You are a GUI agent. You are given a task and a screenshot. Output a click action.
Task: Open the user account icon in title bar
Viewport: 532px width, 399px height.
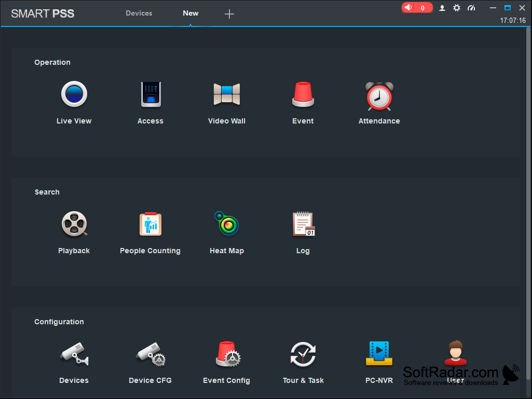442,8
